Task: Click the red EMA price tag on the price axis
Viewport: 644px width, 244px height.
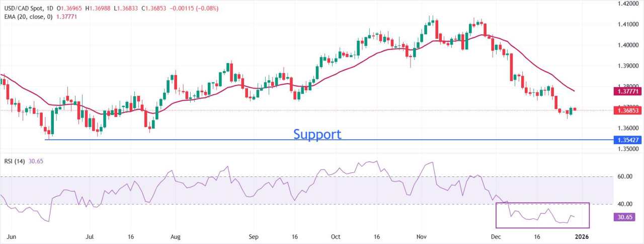Action: [627, 91]
